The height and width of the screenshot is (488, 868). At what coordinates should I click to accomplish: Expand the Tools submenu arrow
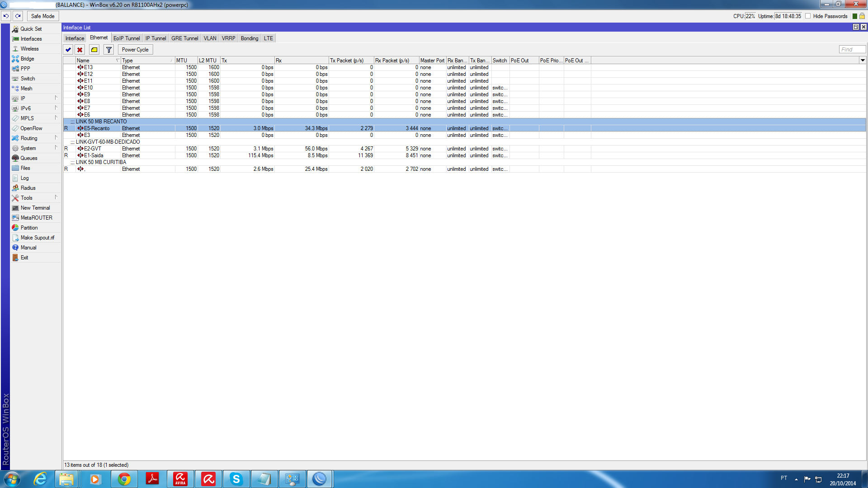56,197
